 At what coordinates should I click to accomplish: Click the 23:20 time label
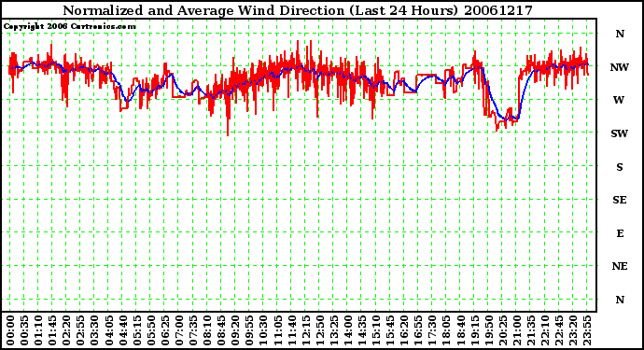pos(572,330)
